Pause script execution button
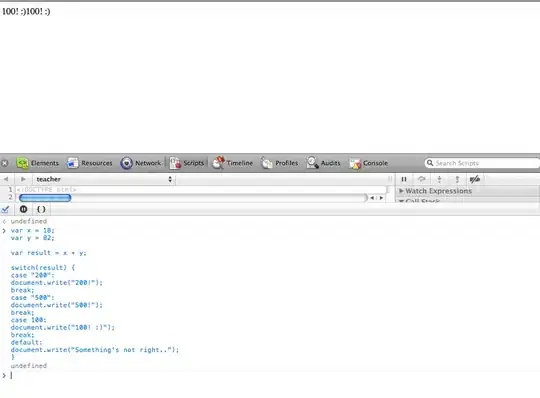This screenshot has height=398, width=540. pyautogui.click(x=404, y=179)
